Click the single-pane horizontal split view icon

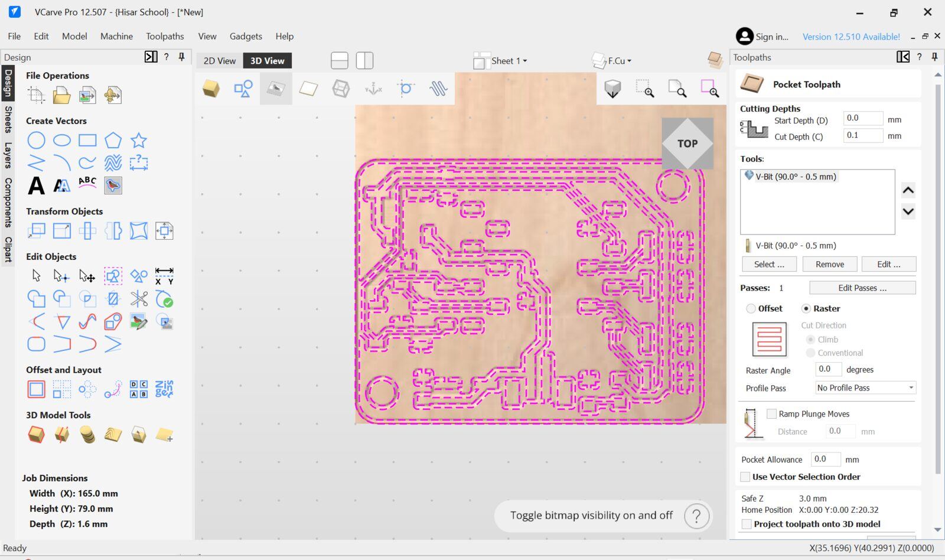click(340, 60)
